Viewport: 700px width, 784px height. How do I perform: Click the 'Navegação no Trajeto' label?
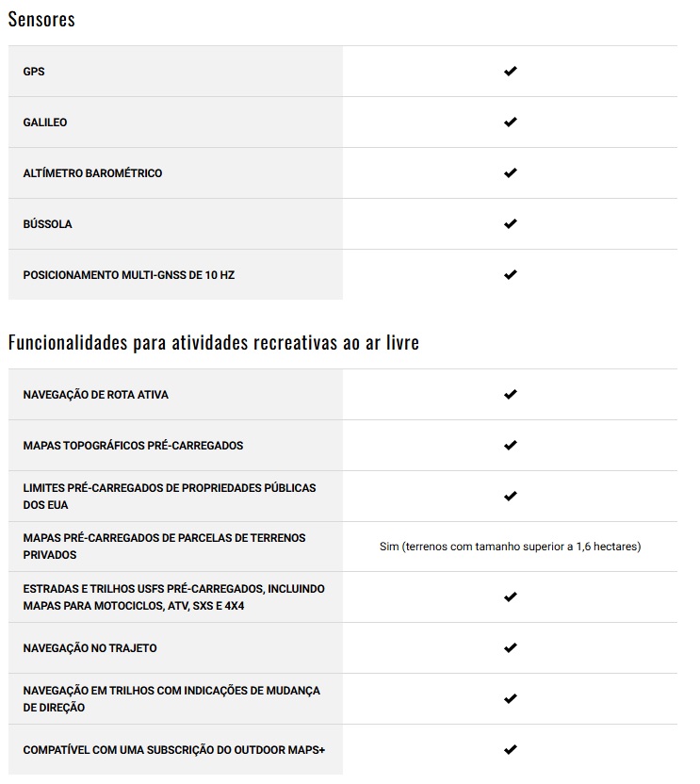click(90, 648)
